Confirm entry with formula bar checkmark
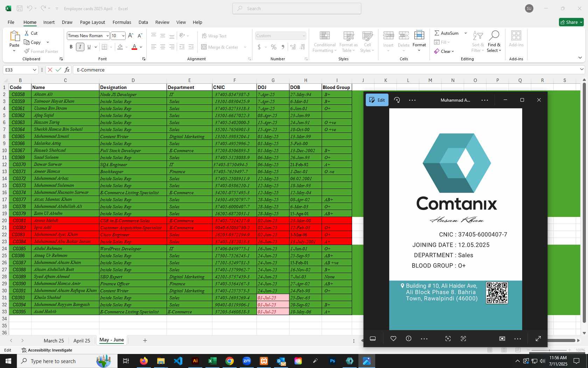Screen dimensions: 588x368 (x=58, y=70)
